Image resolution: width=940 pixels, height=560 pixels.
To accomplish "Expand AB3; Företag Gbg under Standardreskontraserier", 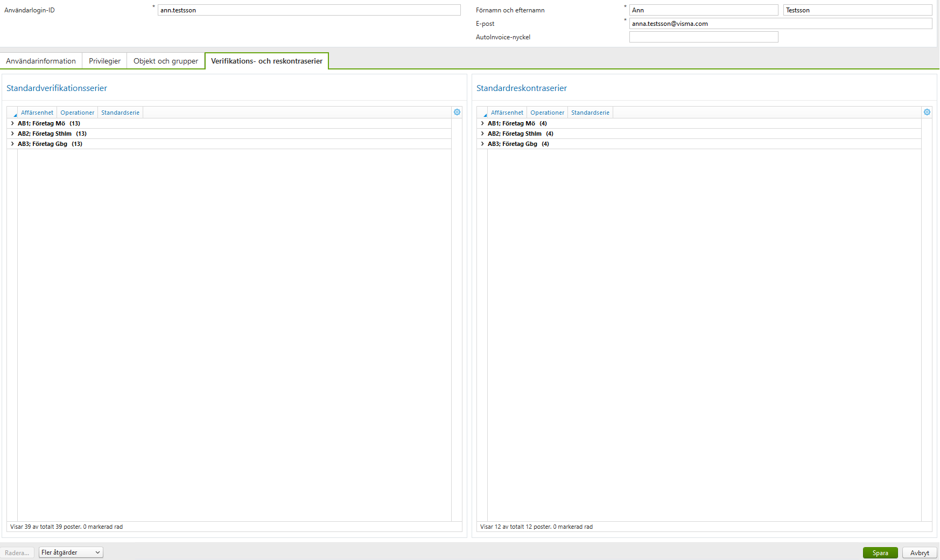I will [482, 143].
